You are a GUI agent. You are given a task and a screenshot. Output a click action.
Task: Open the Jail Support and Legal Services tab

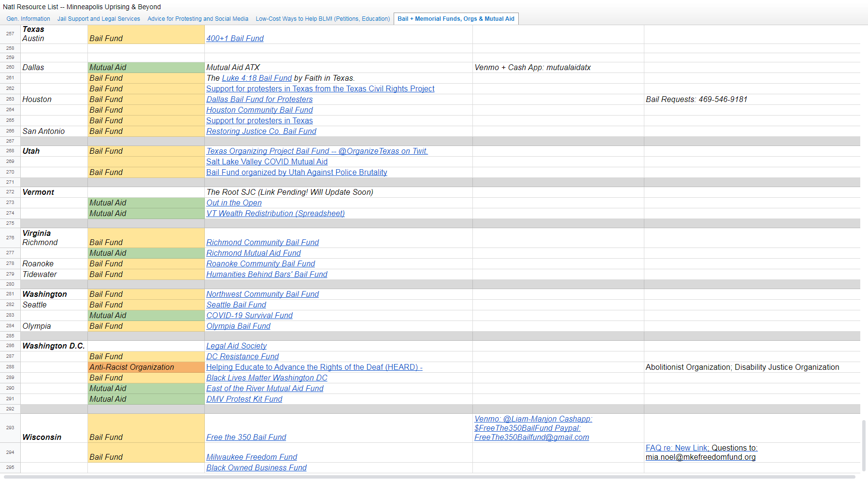click(x=99, y=19)
